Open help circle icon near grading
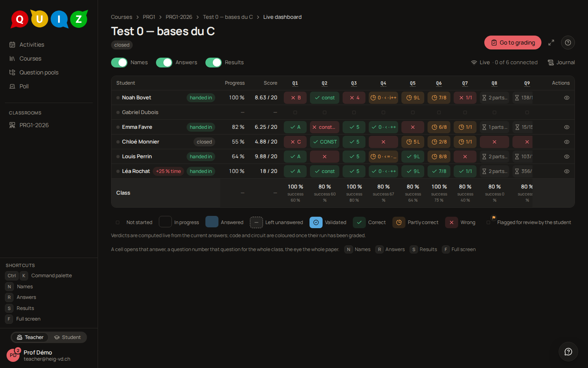This screenshot has height=368, width=588. click(568, 43)
